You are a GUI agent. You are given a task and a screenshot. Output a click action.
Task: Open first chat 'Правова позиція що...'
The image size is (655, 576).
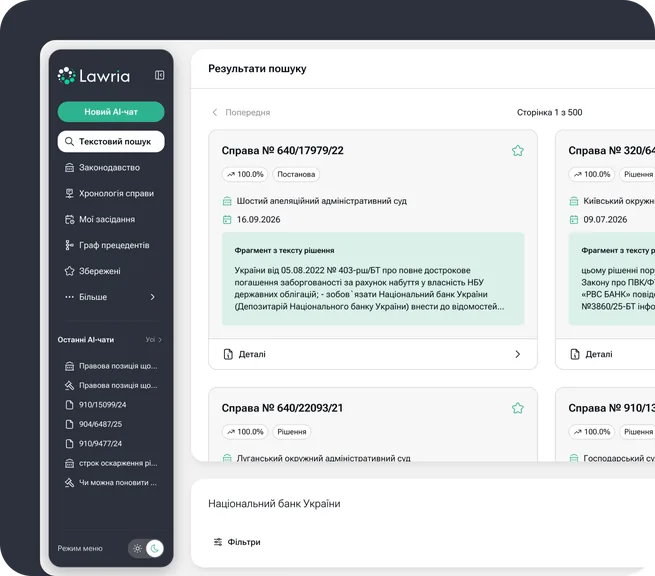[x=111, y=366]
